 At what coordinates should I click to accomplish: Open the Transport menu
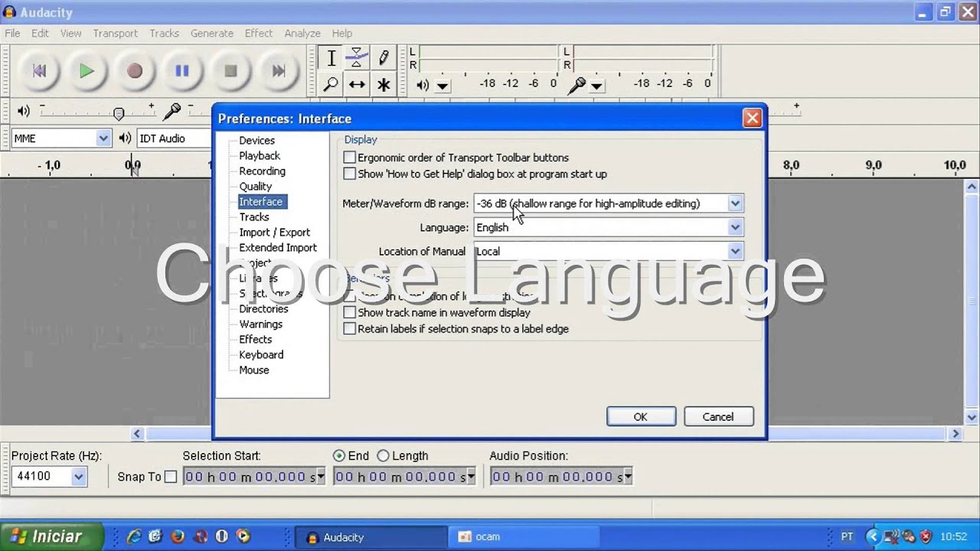tap(115, 33)
